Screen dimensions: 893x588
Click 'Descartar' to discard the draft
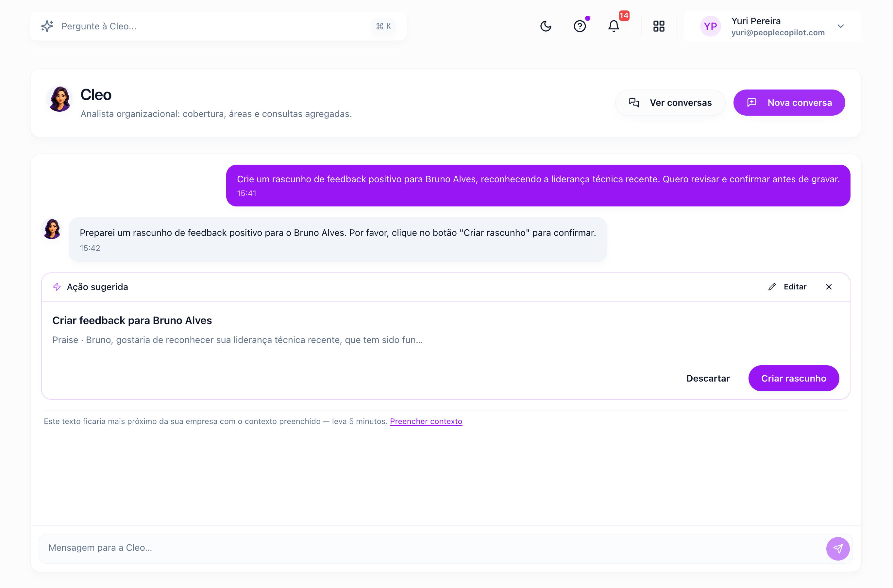[708, 378]
